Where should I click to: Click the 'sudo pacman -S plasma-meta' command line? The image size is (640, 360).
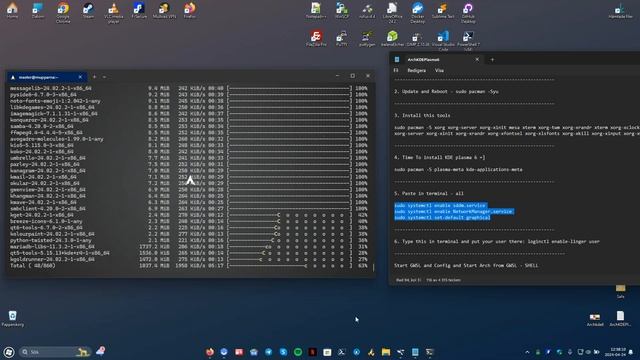click(x=458, y=169)
